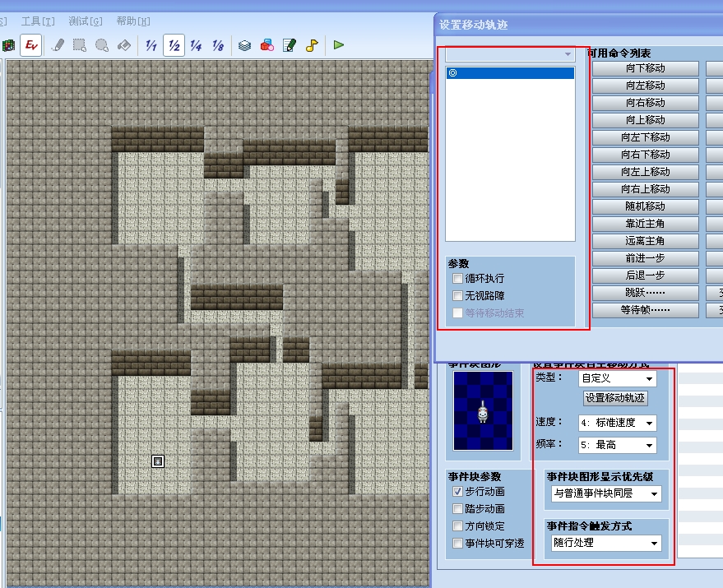This screenshot has width=723, height=588.
Task: Click the 设置移动轨迹 button
Action: pyautogui.click(x=615, y=398)
